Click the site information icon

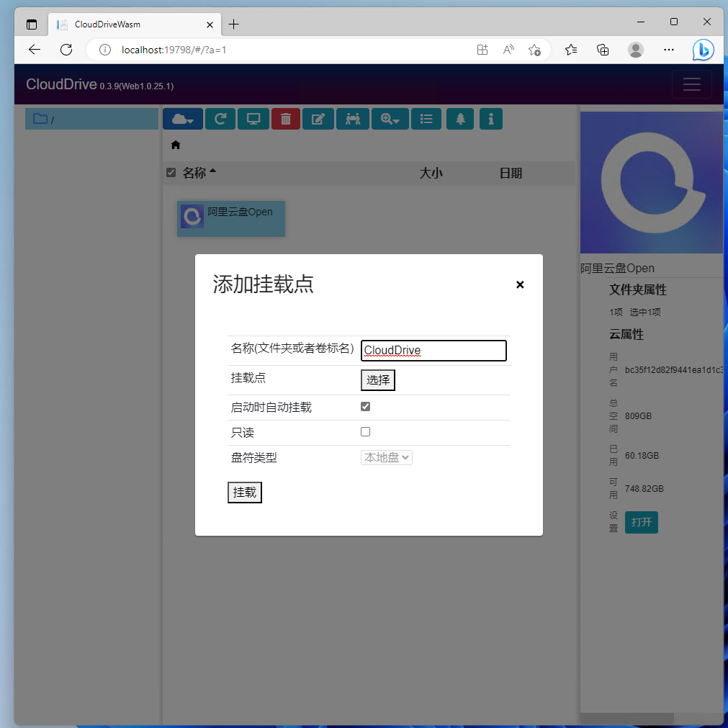[x=105, y=50]
